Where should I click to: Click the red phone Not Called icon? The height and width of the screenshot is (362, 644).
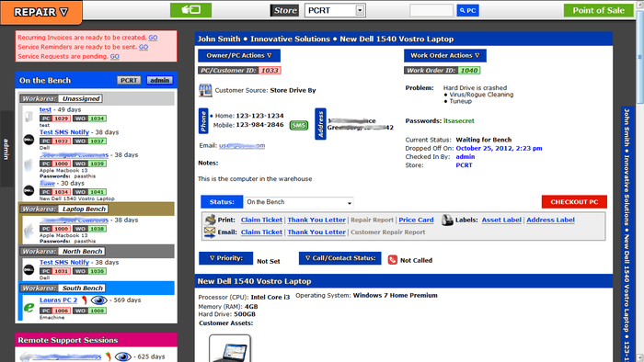pyautogui.click(x=392, y=260)
